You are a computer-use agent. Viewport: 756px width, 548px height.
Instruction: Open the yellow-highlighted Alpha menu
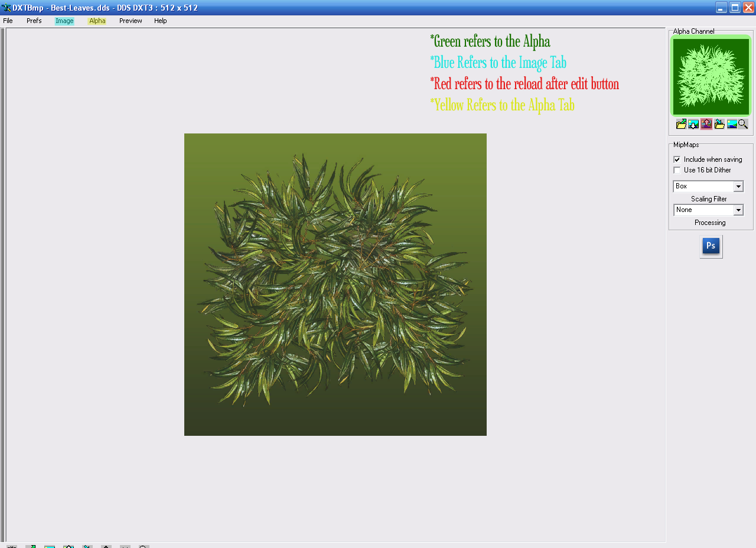97,21
